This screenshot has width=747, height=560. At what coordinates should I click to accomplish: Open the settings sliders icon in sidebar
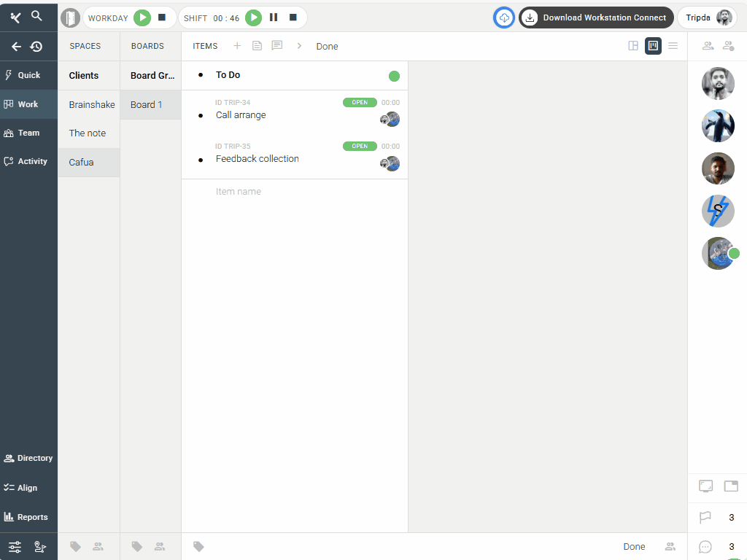tap(15, 547)
